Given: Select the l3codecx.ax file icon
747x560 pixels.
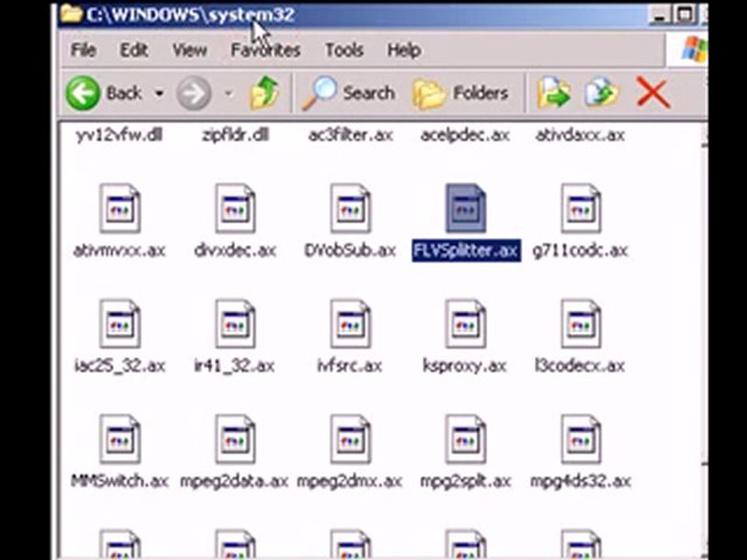Looking at the screenshot, I should [x=580, y=324].
